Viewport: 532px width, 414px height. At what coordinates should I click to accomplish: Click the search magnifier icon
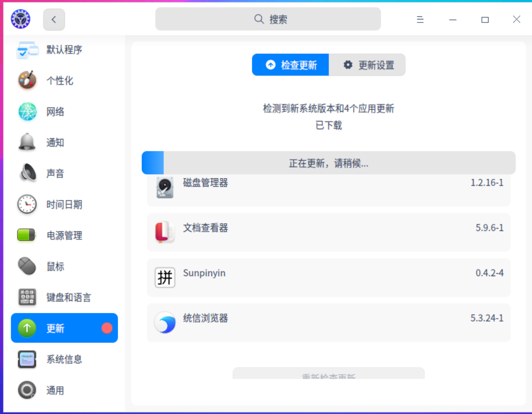259,19
